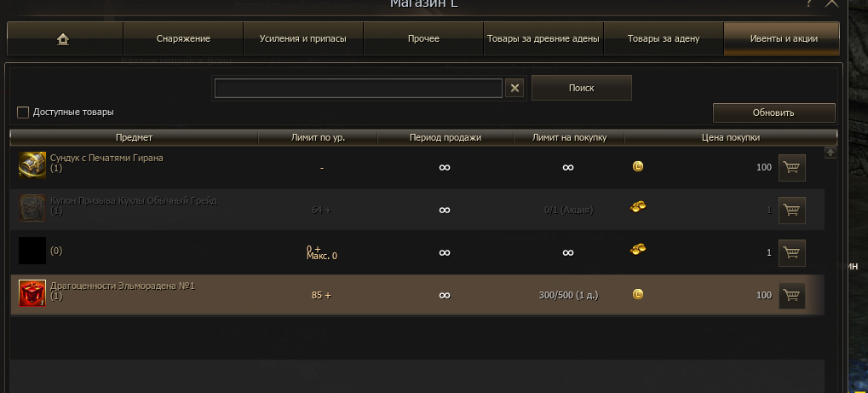
Task: Sort by the Лимит по ур. column
Action: pyautogui.click(x=318, y=137)
